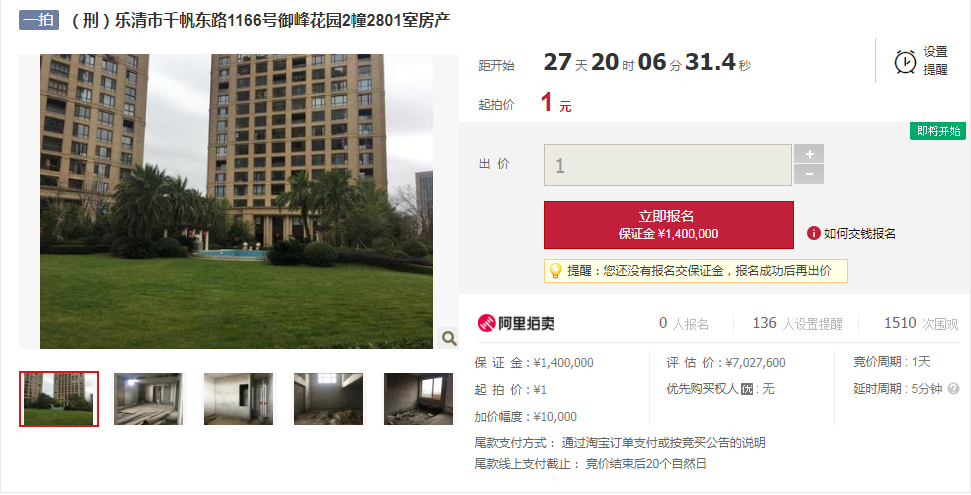Increase the bid with the plus button

tap(809, 154)
